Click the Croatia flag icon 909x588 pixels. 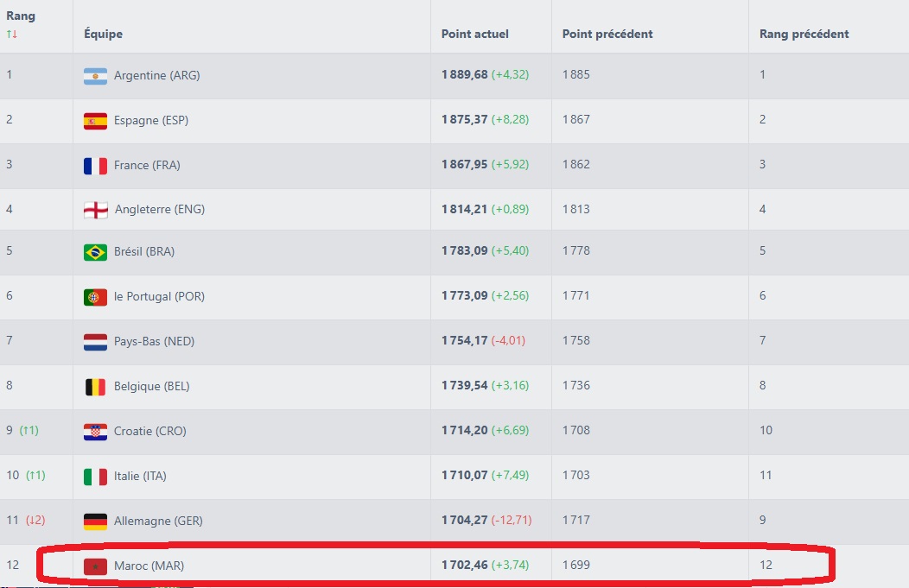click(95, 432)
